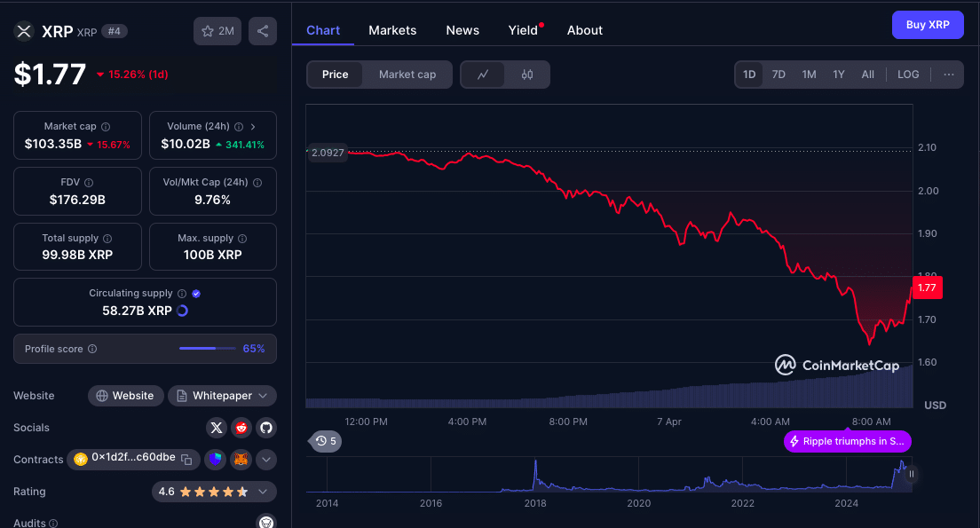Open the Website link button
Image resolution: width=980 pixels, height=528 pixels.
(125, 396)
